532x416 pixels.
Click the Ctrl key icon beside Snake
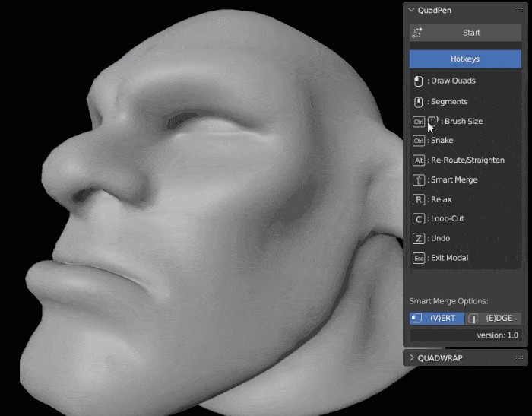tap(419, 141)
